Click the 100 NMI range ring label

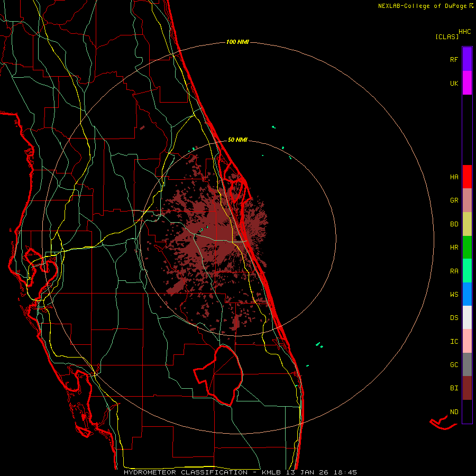(237, 42)
